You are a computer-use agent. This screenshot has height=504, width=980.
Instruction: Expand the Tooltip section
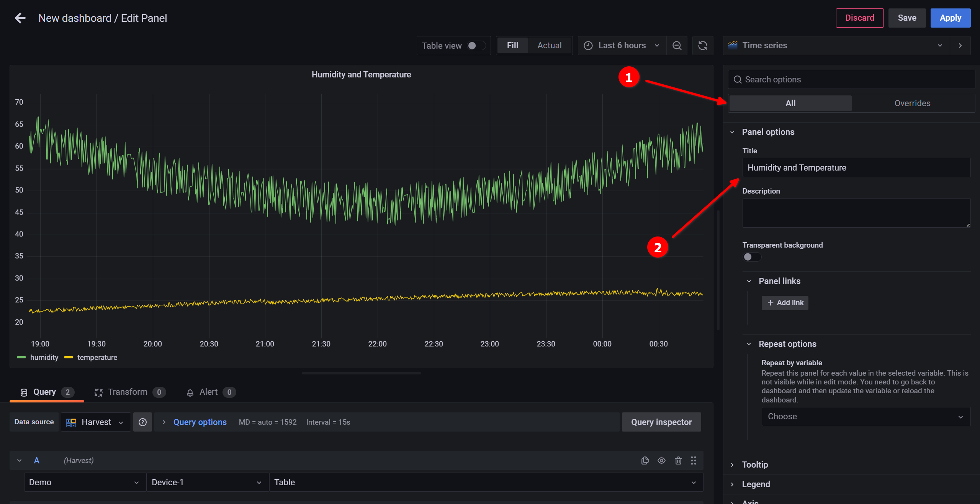(732, 465)
